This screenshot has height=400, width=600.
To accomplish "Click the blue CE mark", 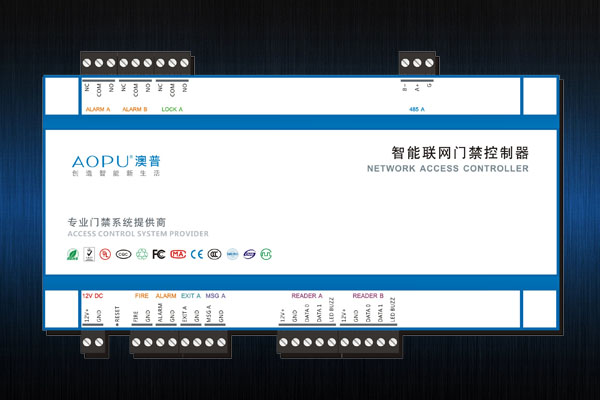I will [197, 254].
